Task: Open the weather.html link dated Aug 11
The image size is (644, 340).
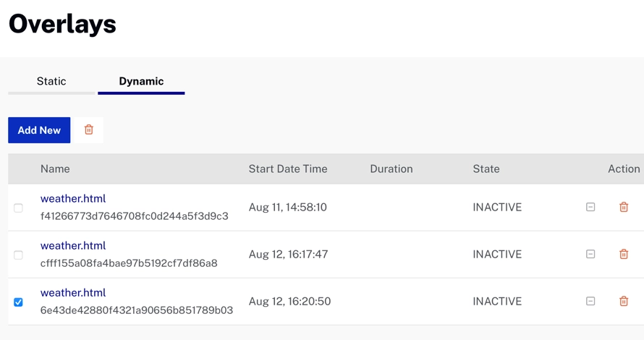Action: coord(73,199)
